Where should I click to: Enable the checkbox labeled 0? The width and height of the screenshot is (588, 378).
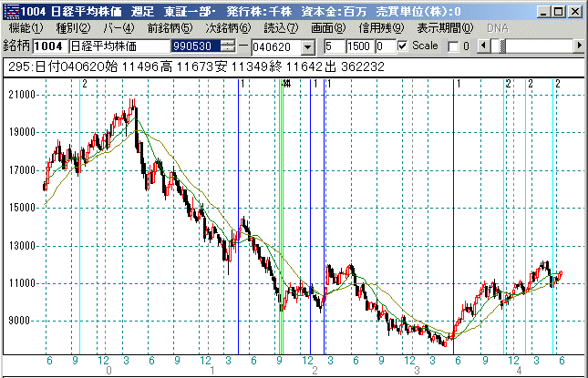[451, 46]
